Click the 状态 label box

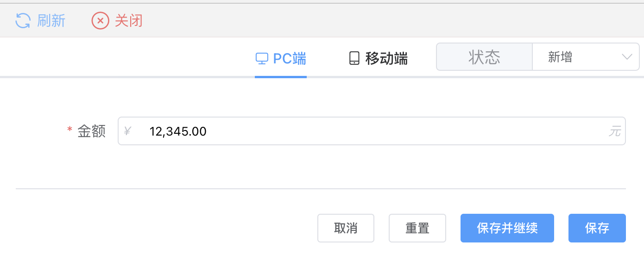[x=484, y=57]
